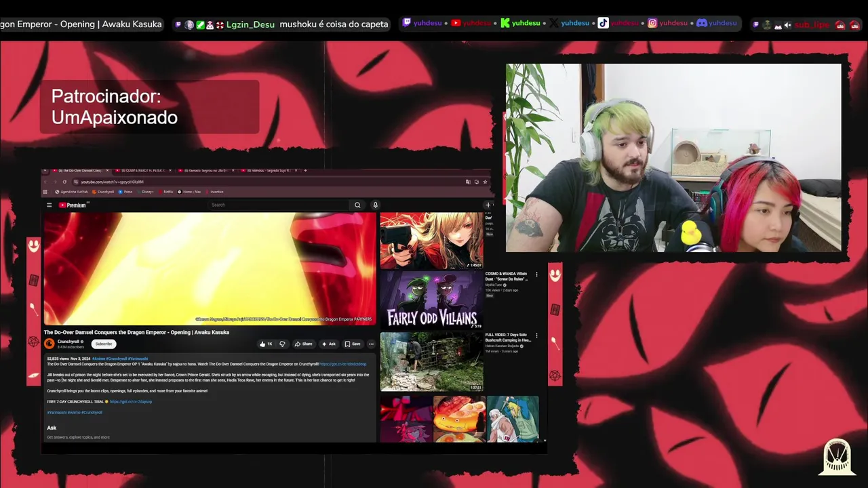Open the Naruto ninja Shorts thumbnail

click(x=513, y=419)
